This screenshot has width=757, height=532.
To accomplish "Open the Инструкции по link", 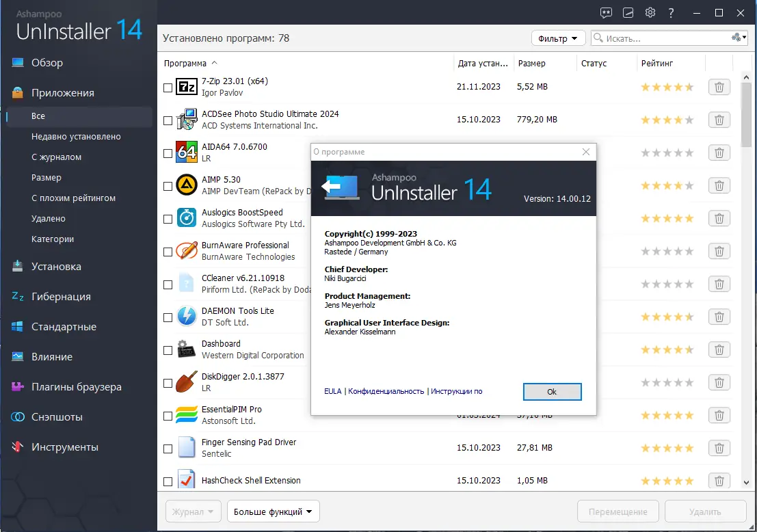I will (456, 392).
